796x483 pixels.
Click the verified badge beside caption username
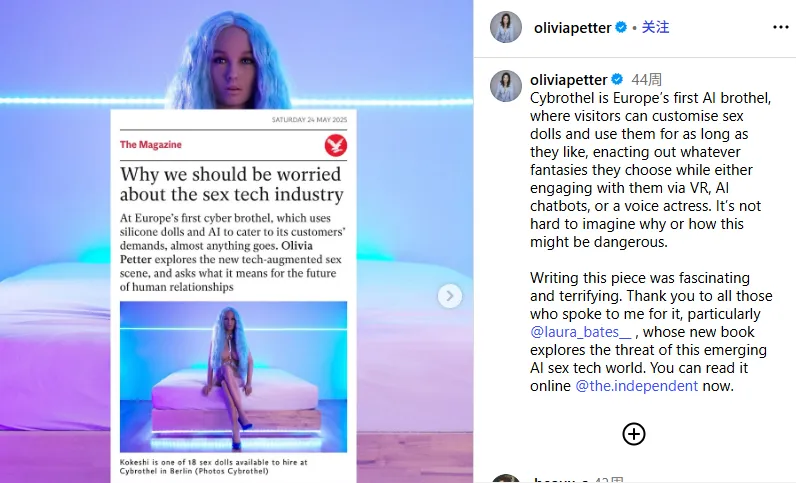(x=617, y=79)
